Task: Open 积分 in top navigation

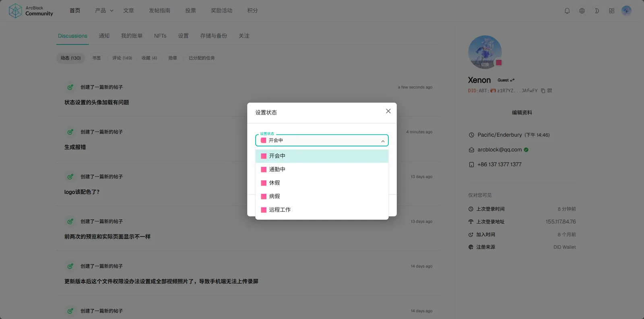Action: (x=252, y=10)
